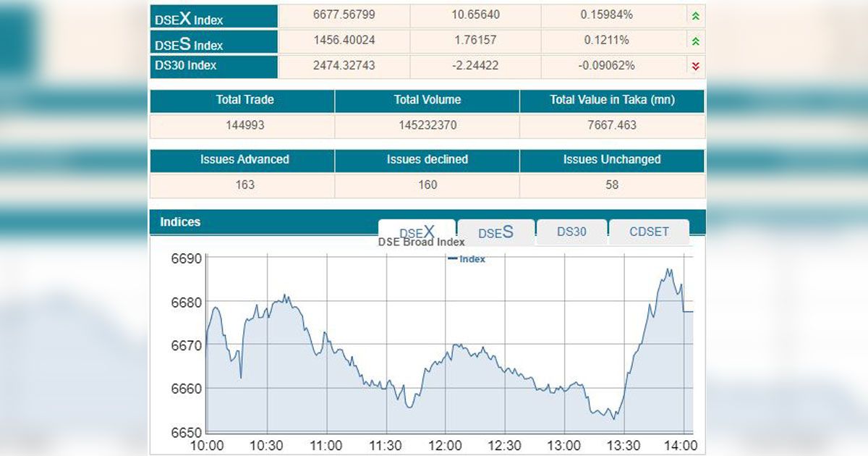
Task: Select the unchanged issues count 58
Action: tap(612, 185)
